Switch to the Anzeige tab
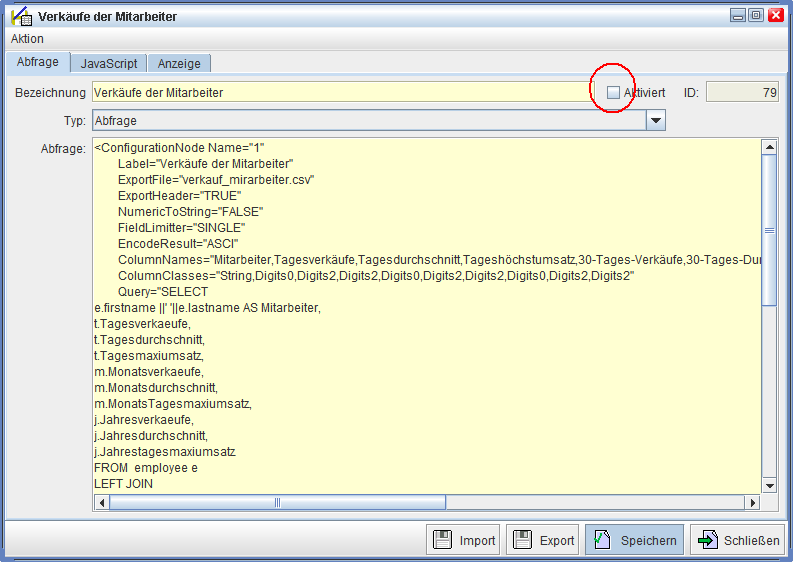Image resolution: width=793 pixels, height=562 pixels. [x=179, y=63]
